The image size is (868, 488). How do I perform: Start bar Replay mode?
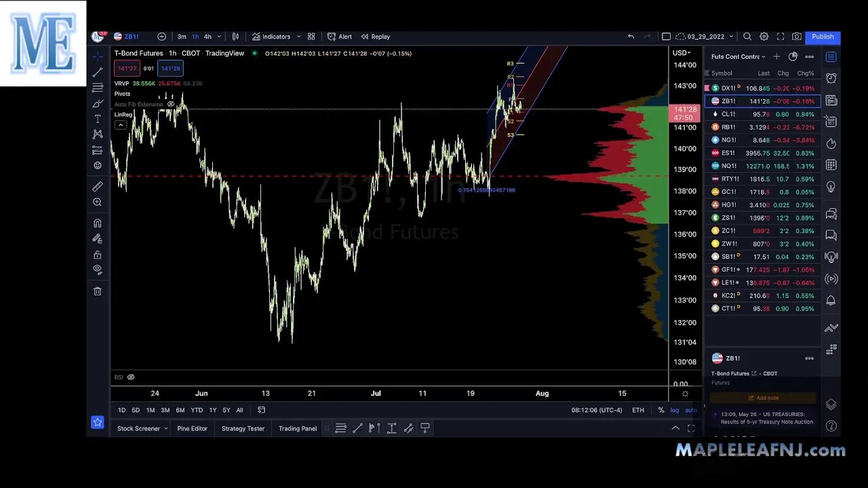pyautogui.click(x=375, y=37)
